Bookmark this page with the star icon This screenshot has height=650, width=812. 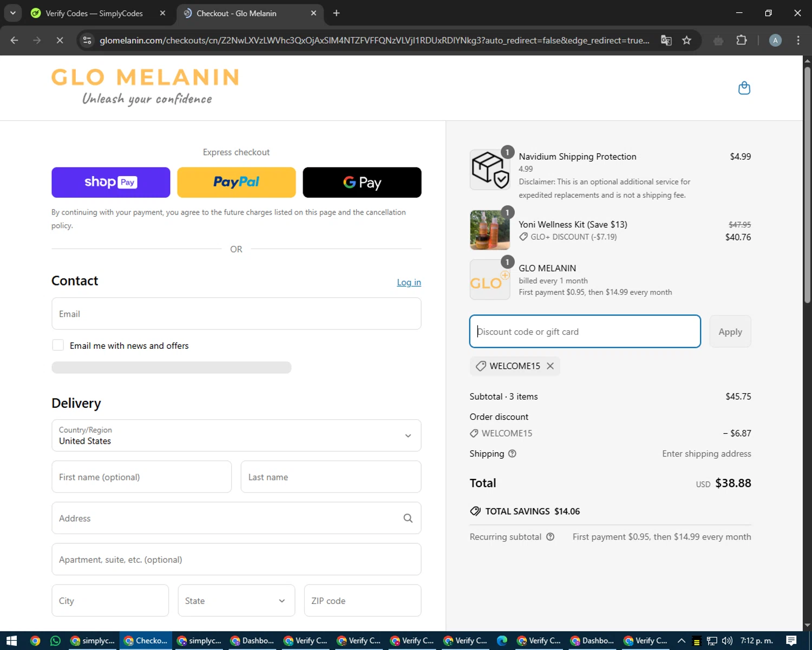(686, 40)
